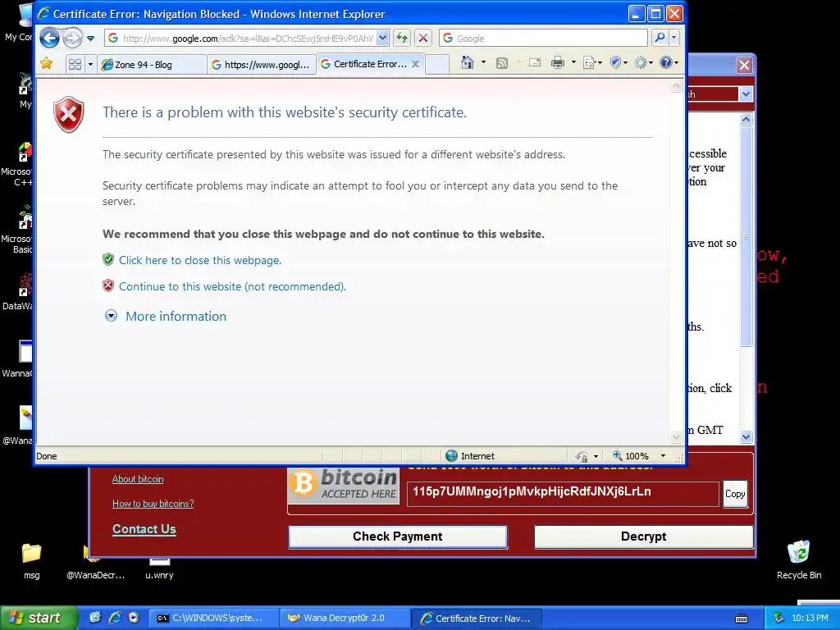Click here to close this webpage link
Image resolution: width=840 pixels, height=630 pixels.
click(200, 260)
